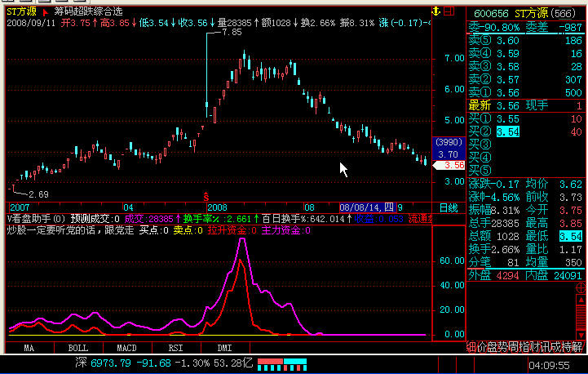Image resolution: width=588 pixels, height=374 pixels.
Task: Click the red crosshair circle icon in right panel
Action: tap(581, 288)
